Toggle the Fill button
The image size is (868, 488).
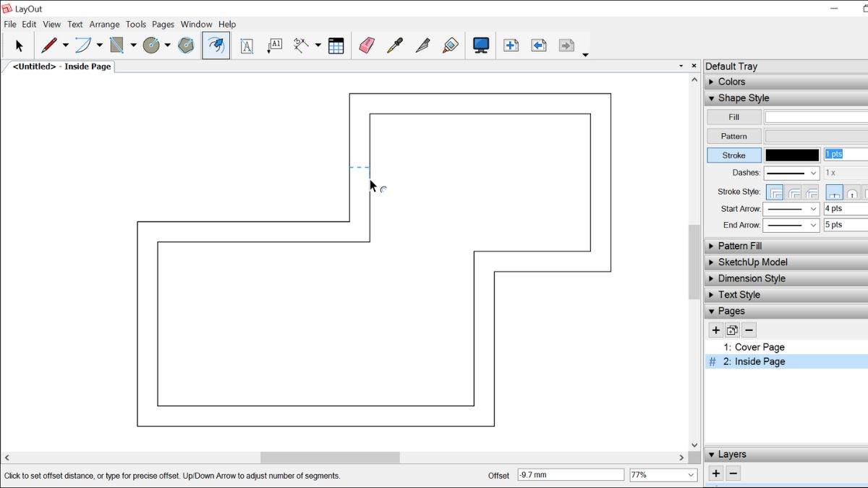(734, 117)
